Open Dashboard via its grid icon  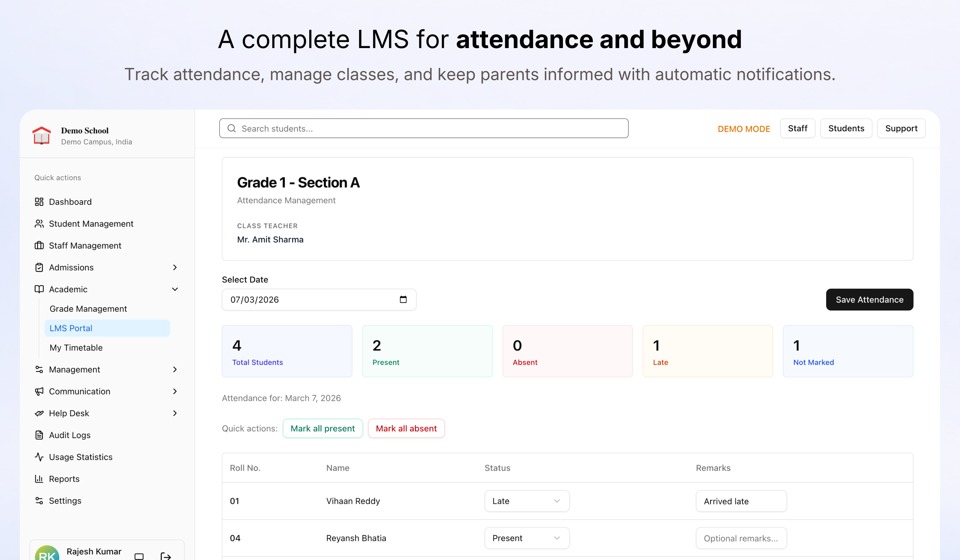click(x=39, y=202)
